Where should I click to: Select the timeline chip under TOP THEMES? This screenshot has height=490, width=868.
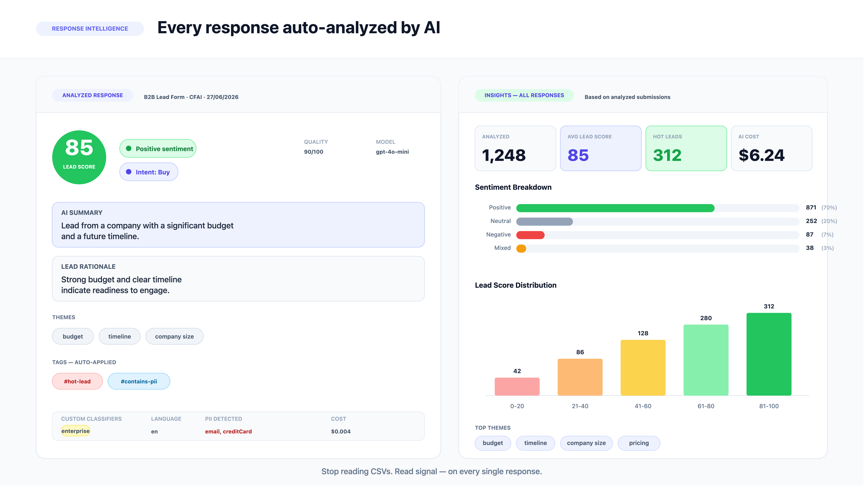click(x=538, y=445)
